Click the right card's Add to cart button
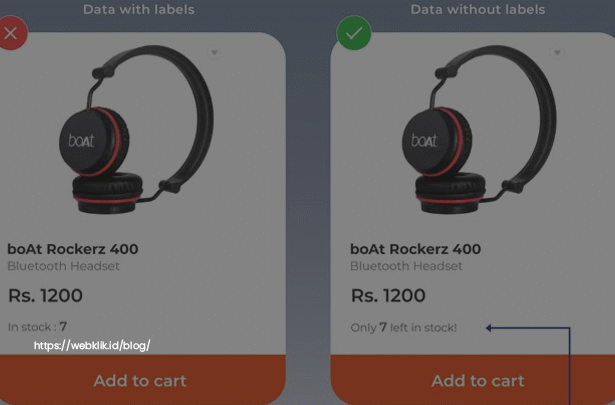615x405 pixels. [473, 380]
